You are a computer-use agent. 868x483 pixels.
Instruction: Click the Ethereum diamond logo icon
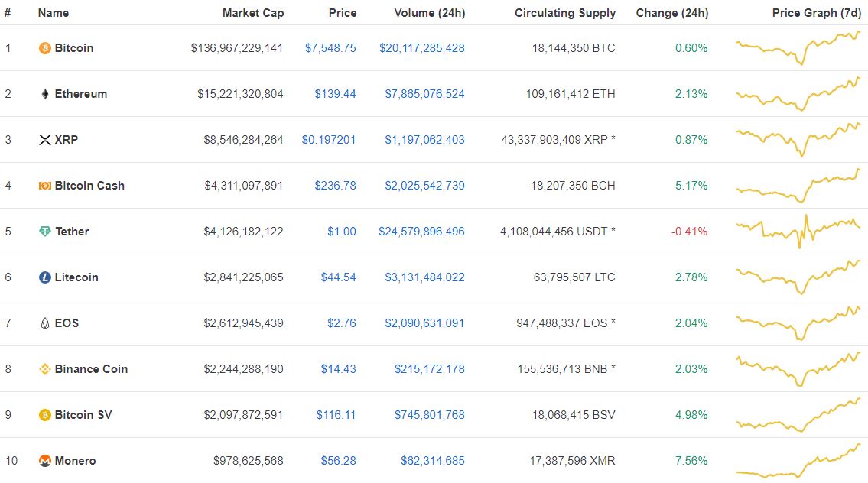point(45,94)
